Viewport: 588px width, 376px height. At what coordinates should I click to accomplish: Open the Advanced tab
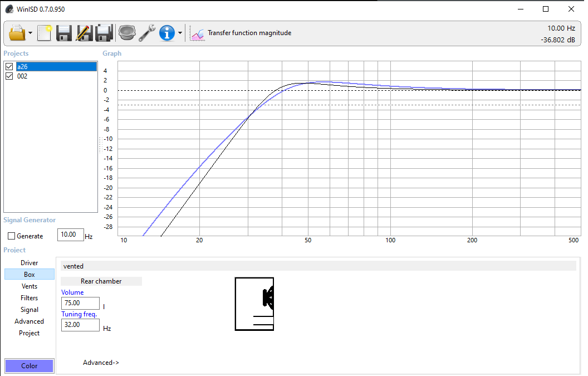[30, 321]
